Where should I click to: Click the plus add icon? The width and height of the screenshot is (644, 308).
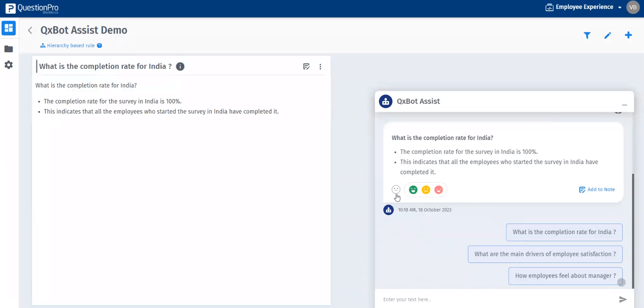point(628,35)
